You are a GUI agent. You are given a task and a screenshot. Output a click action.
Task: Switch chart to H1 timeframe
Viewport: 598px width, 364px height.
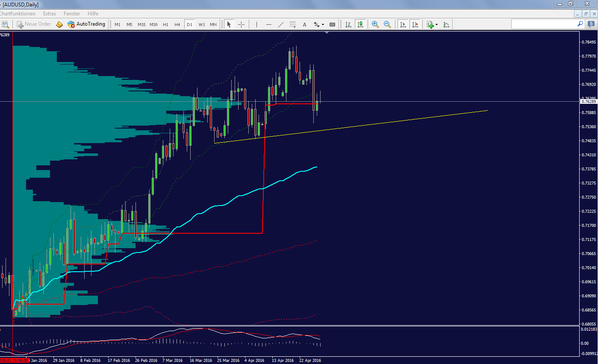(166, 25)
